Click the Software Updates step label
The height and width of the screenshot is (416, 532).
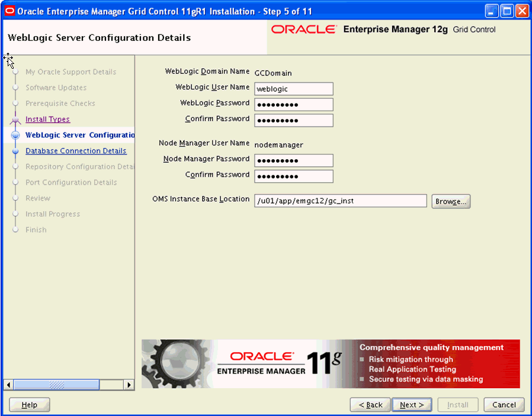pyautogui.click(x=56, y=88)
